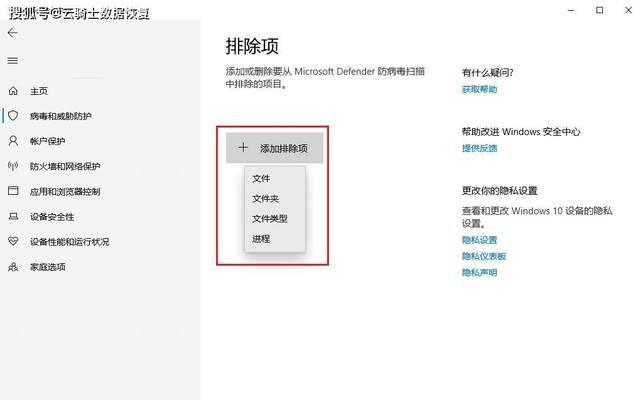
Task: Maximize the Windows Security window
Action: pyautogui.click(x=600, y=10)
